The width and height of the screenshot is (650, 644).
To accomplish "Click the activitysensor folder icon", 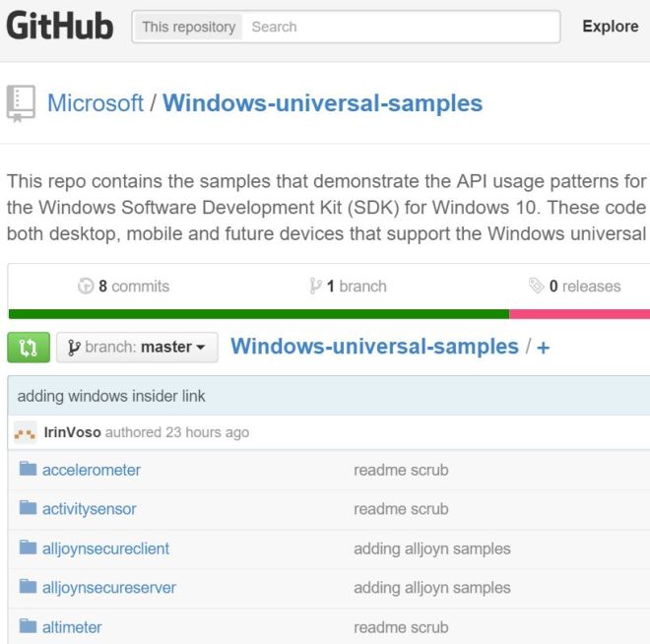I will click(28, 509).
